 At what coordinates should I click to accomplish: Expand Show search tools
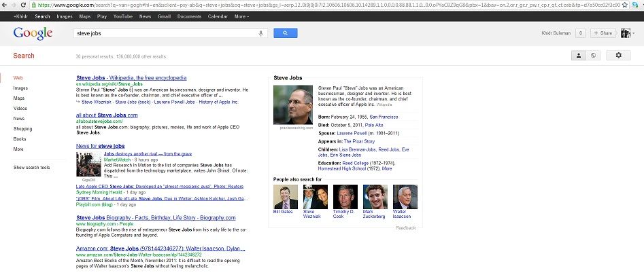click(32, 167)
